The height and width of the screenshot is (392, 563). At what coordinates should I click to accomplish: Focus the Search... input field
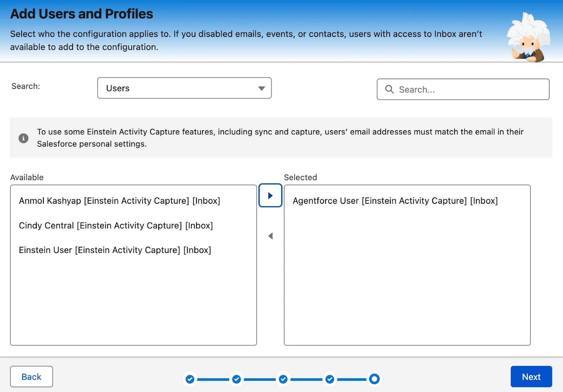point(463,89)
